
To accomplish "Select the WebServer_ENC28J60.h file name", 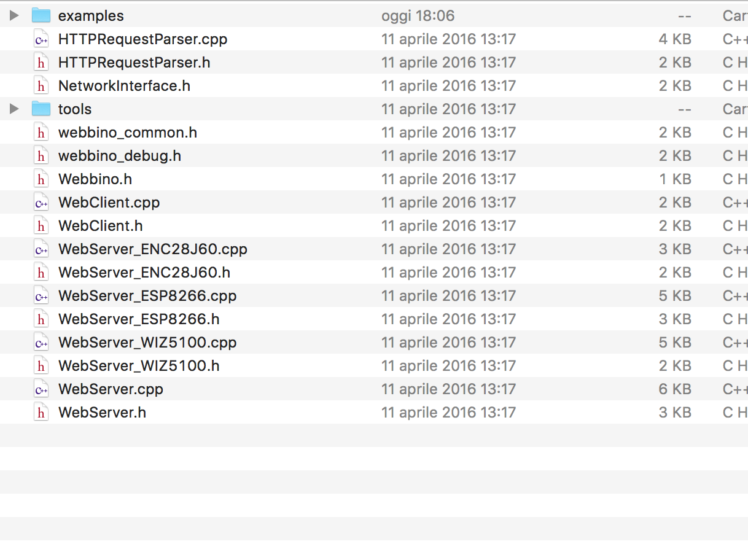I will point(144,273).
